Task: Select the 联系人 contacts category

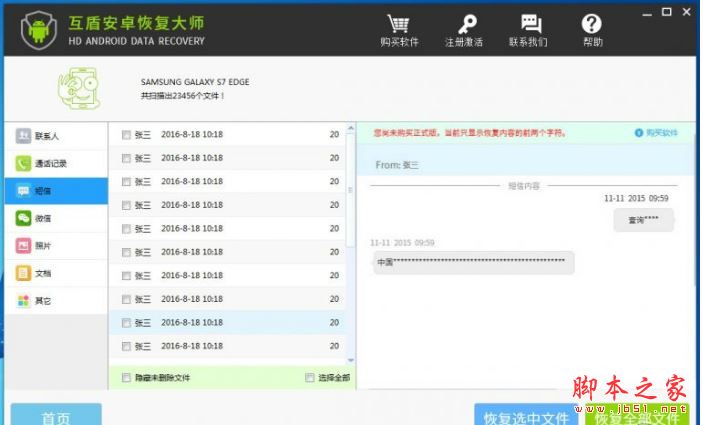Action: 56,136
